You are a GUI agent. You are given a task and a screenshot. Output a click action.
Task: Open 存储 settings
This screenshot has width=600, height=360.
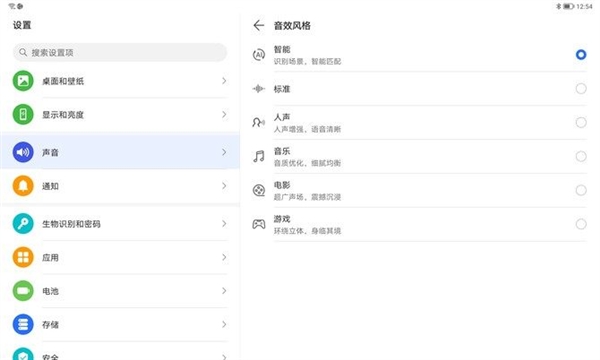point(120,324)
